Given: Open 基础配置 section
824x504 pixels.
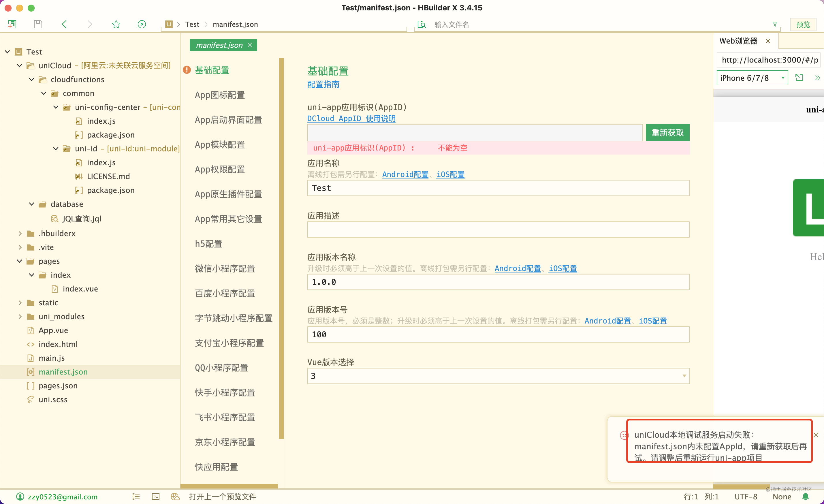Looking at the screenshot, I should click(212, 70).
